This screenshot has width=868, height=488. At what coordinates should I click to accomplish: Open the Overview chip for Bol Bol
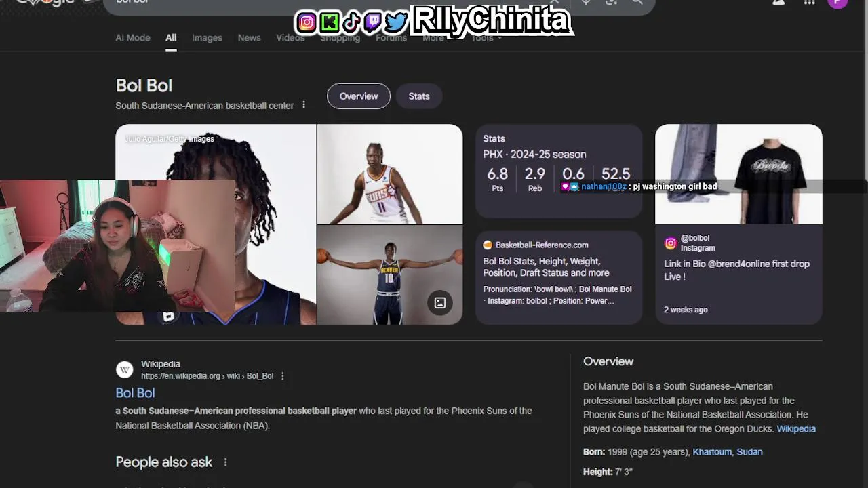pyautogui.click(x=359, y=96)
